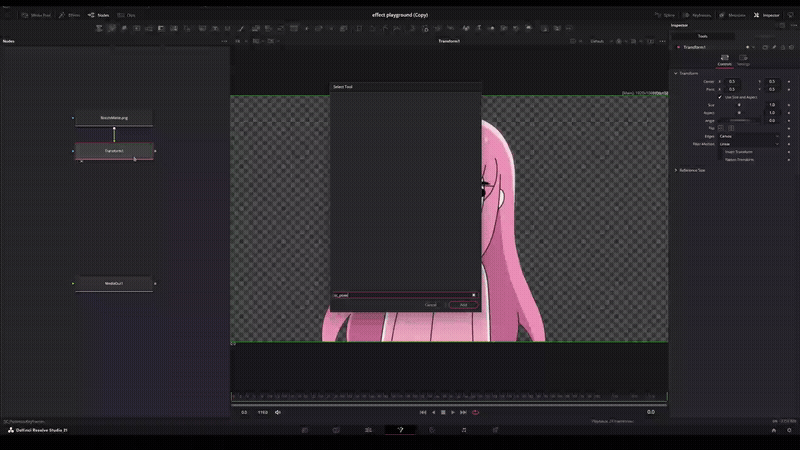Open the Keyframes editor
The height and width of the screenshot is (450, 800).
697,15
